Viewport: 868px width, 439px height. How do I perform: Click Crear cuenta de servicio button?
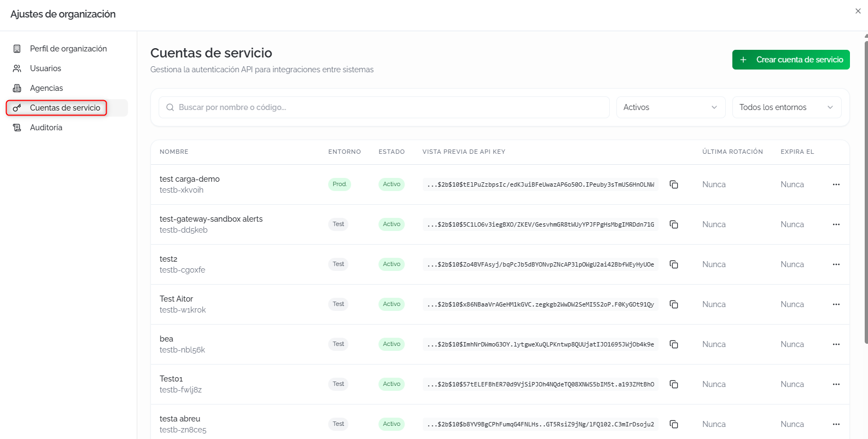791,60
